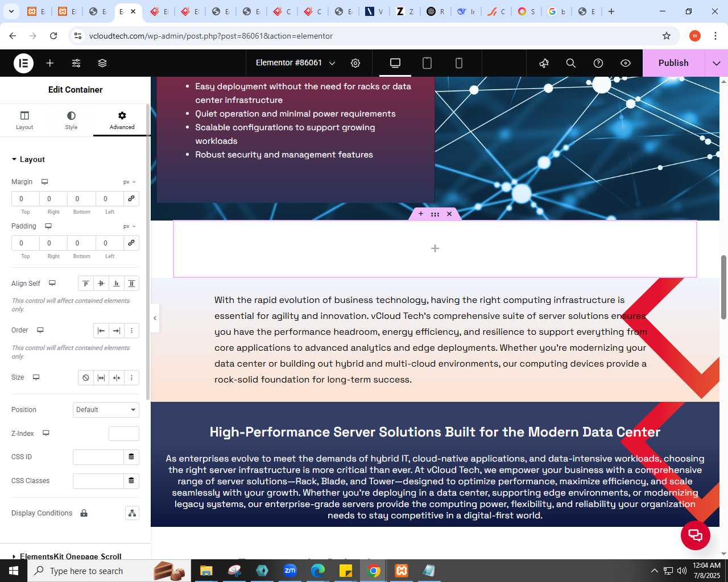Open the Windows Start menu
This screenshot has height=582, width=728.
pyautogui.click(x=14, y=571)
